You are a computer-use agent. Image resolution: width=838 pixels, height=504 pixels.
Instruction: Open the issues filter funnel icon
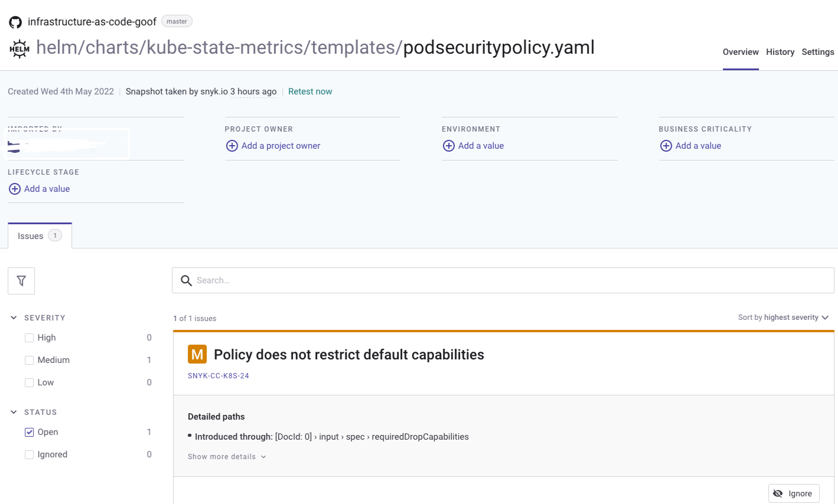[x=21, y=281]
